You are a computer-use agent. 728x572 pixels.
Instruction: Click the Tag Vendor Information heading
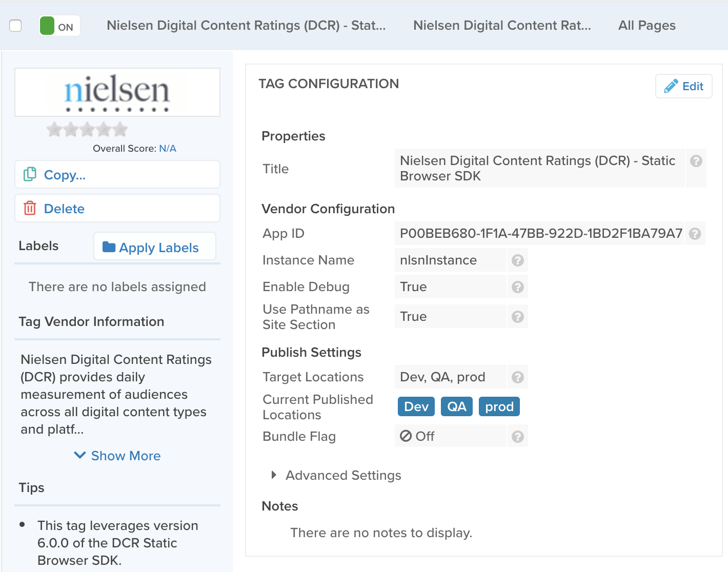(92, 321)
